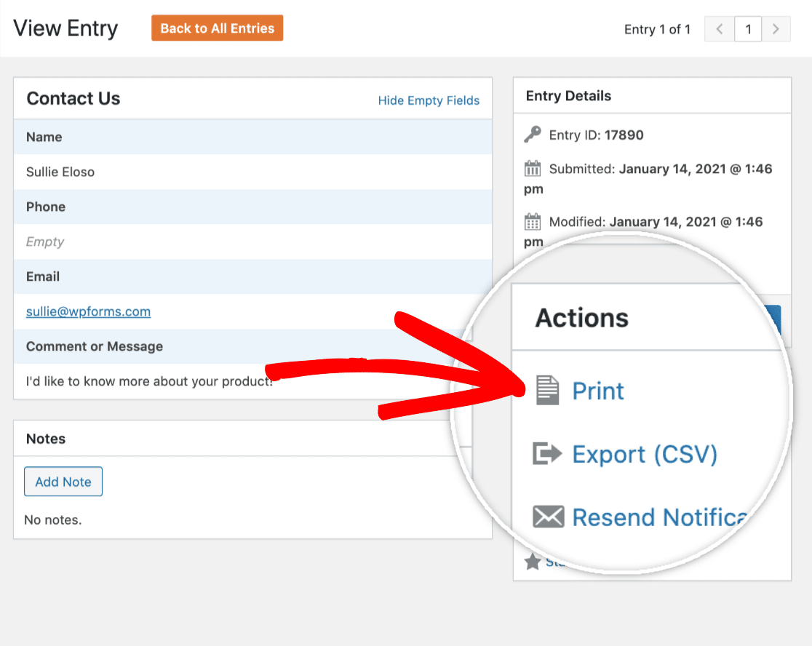Click the Print document icon
812x646 pixels.
click(547, 390)
